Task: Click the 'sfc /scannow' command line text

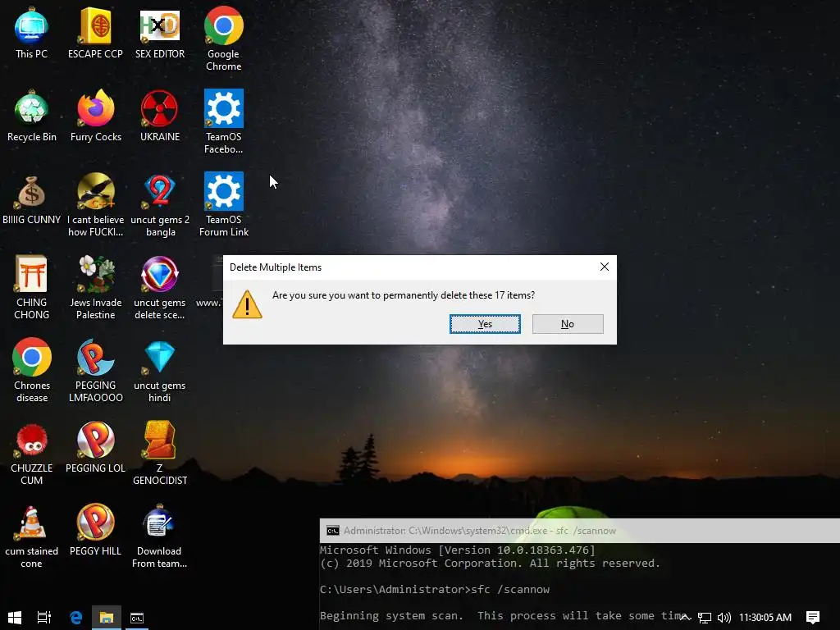Action: pos(510,589)
